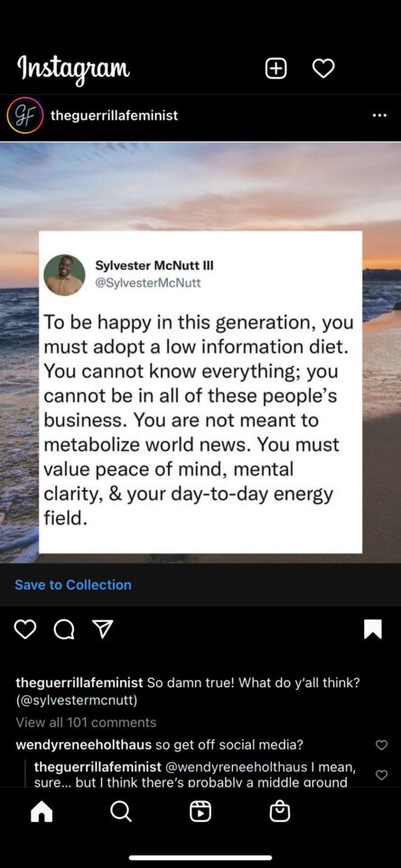
Task: Share post with paper plane icon
Action: [x=102, y=629]
